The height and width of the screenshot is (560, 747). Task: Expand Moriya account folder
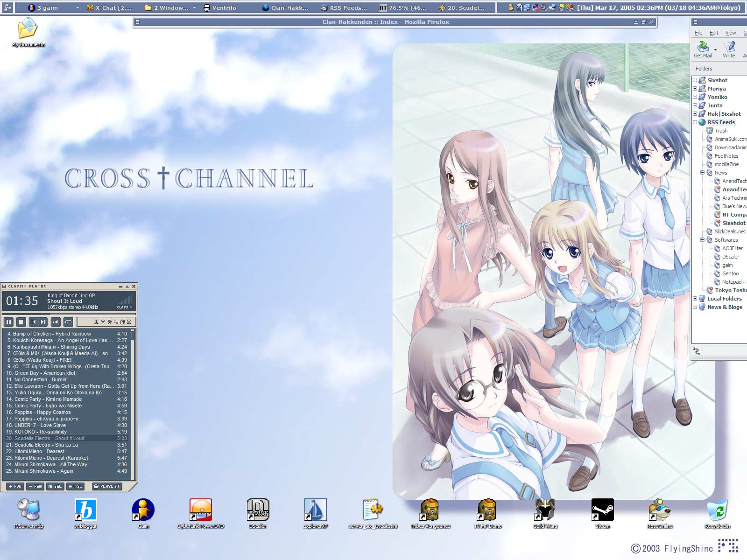(695, 88)
